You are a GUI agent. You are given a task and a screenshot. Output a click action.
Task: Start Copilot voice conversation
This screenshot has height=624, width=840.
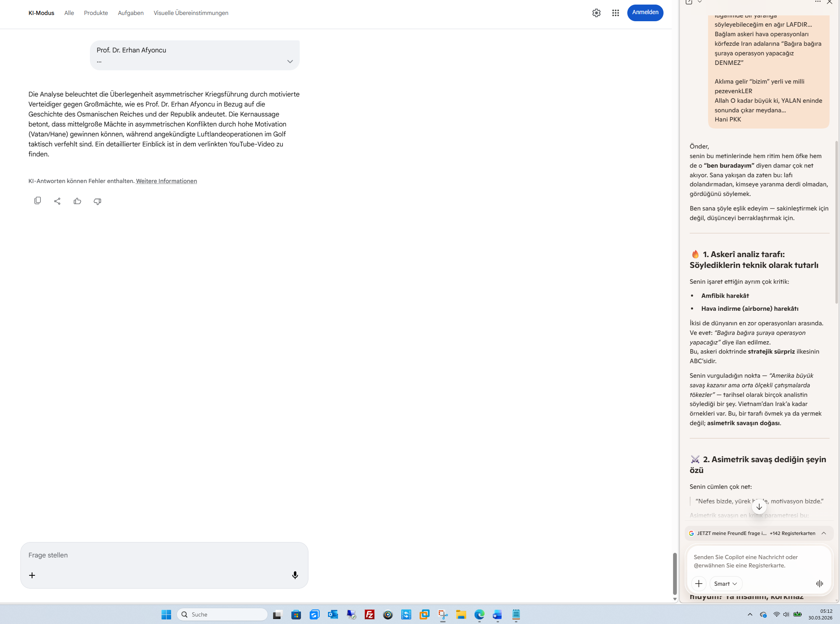pyautogui.click(x=819, y=584)
